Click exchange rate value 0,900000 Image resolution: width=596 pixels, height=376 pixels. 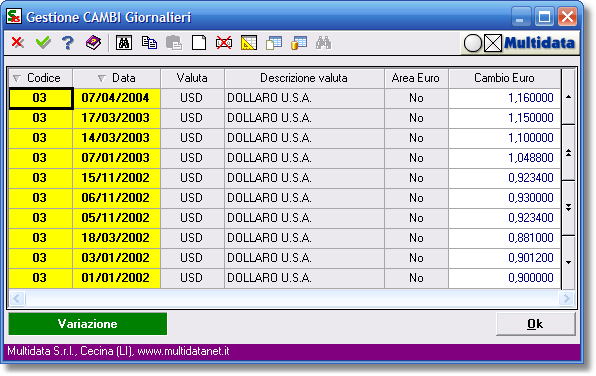(x=504, y=278)
